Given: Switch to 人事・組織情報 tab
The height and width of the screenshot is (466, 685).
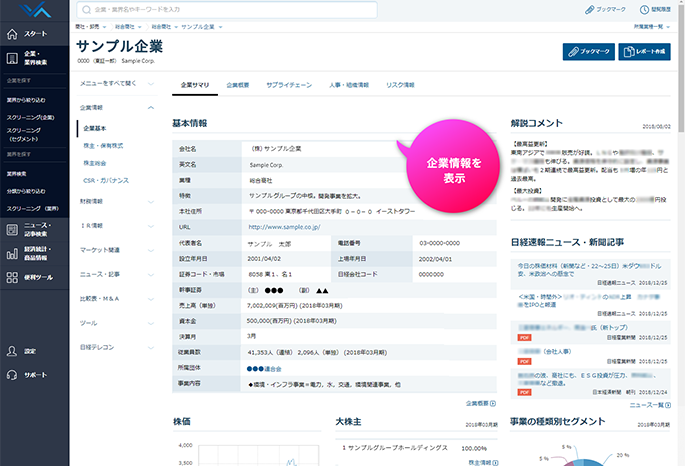Looking at the screenshot, I should (x=349, y=85).
